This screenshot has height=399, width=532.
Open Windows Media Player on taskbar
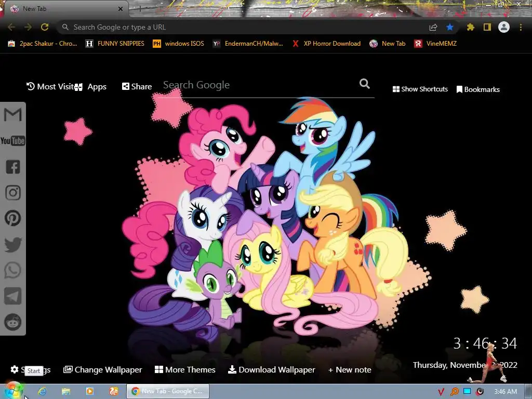click(x=89, y=391)
